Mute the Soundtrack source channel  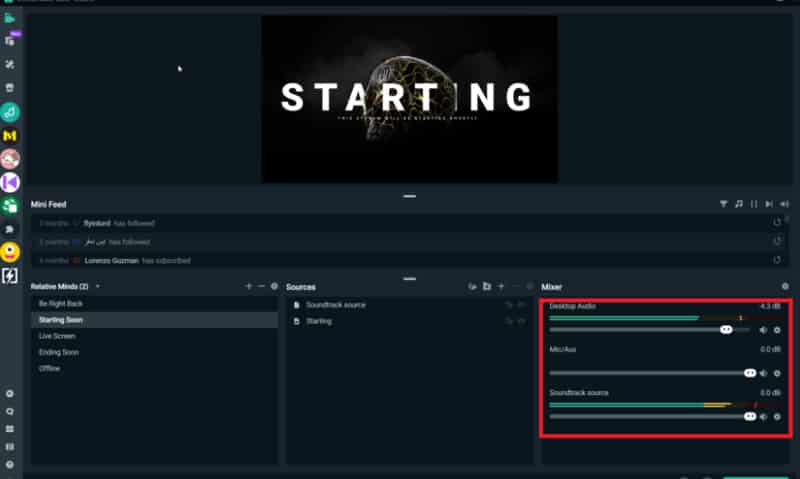click(x=763, y=417)
